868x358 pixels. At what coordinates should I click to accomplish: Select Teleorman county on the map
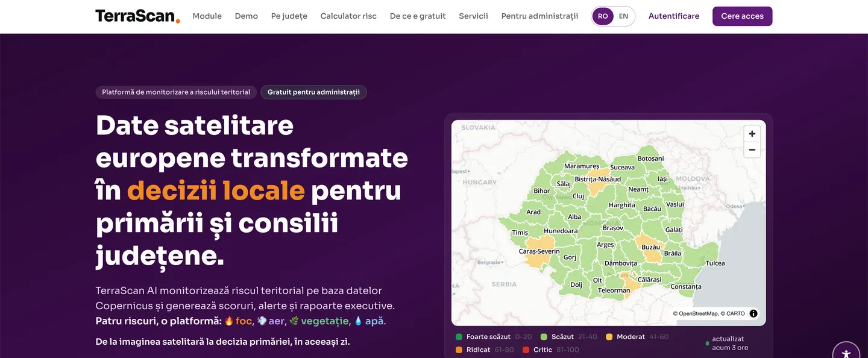614,290
